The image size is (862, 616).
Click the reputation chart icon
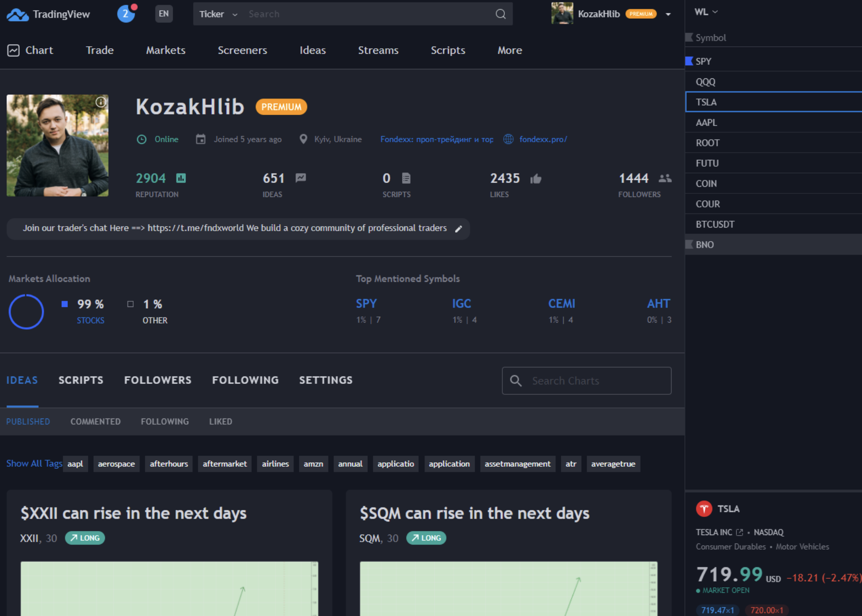pyautogui.click(x=181, y=178)
